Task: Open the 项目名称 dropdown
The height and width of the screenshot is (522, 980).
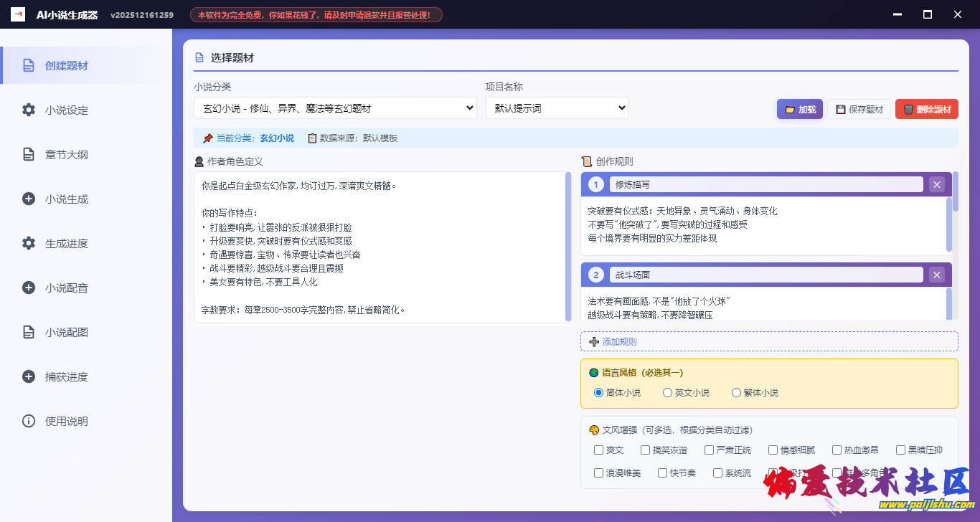Action: click(x=557, y=108)
